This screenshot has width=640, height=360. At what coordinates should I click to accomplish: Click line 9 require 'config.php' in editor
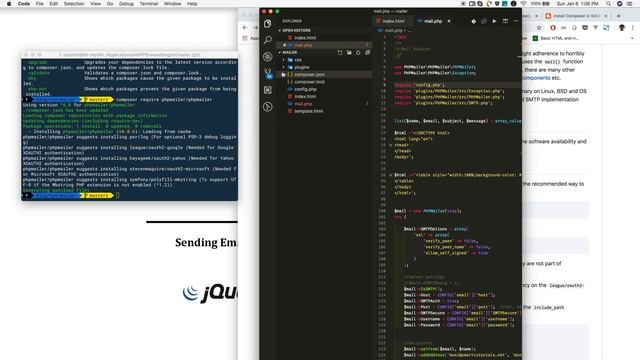point(419,85)
